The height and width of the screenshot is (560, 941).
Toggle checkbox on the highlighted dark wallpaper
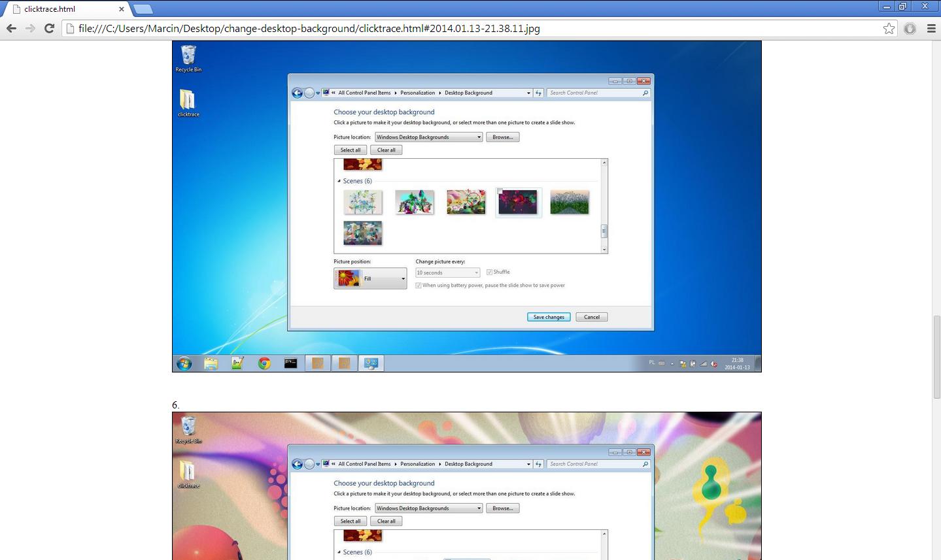click(500, 191)
